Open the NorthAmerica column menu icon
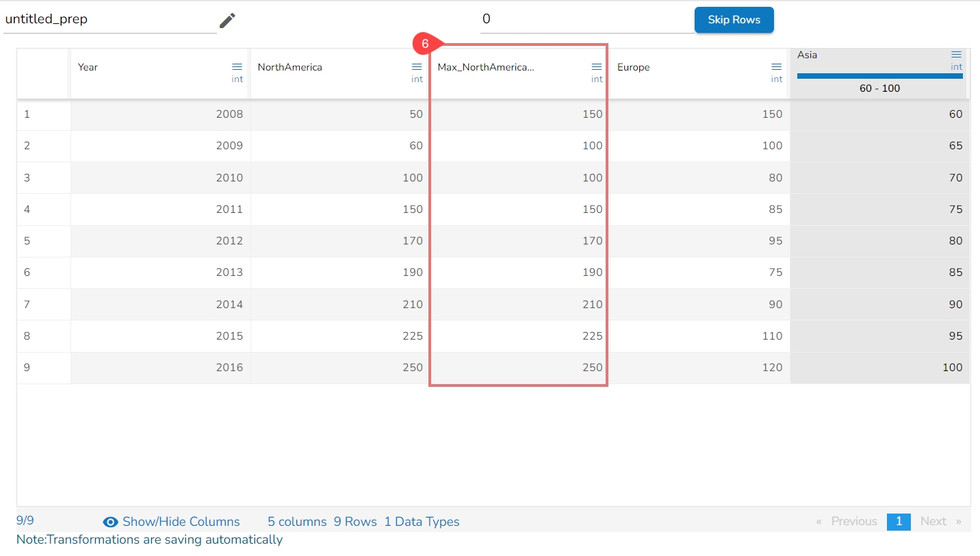Screen dimensions: 980x556 pyautogui.click(x=417, y=67)
